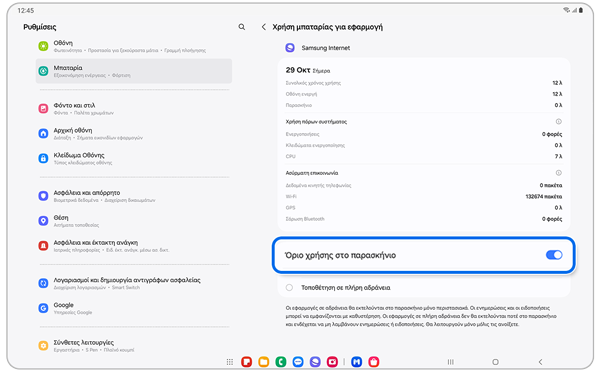The width and height of the screenshot is (600, 371).
Task: Select the Μπαταρία battery icon
Action: 43,71
